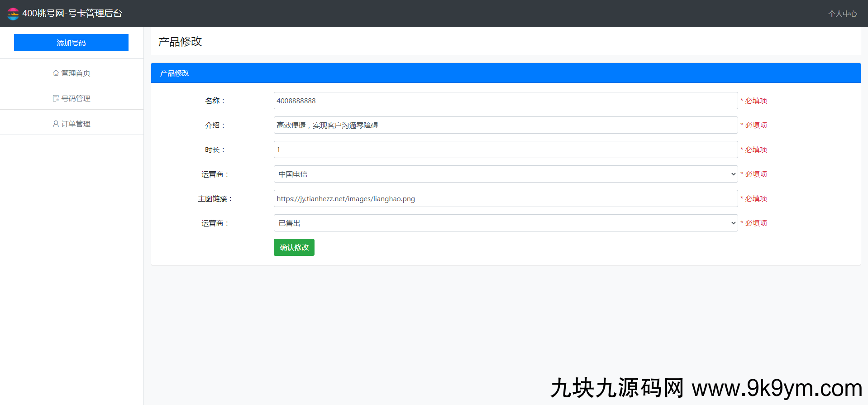Screen dimensions: 868x405
Task: Focus the 名称 field containing 4008888888
Action: pyautogui.click(x=505, y=101)
